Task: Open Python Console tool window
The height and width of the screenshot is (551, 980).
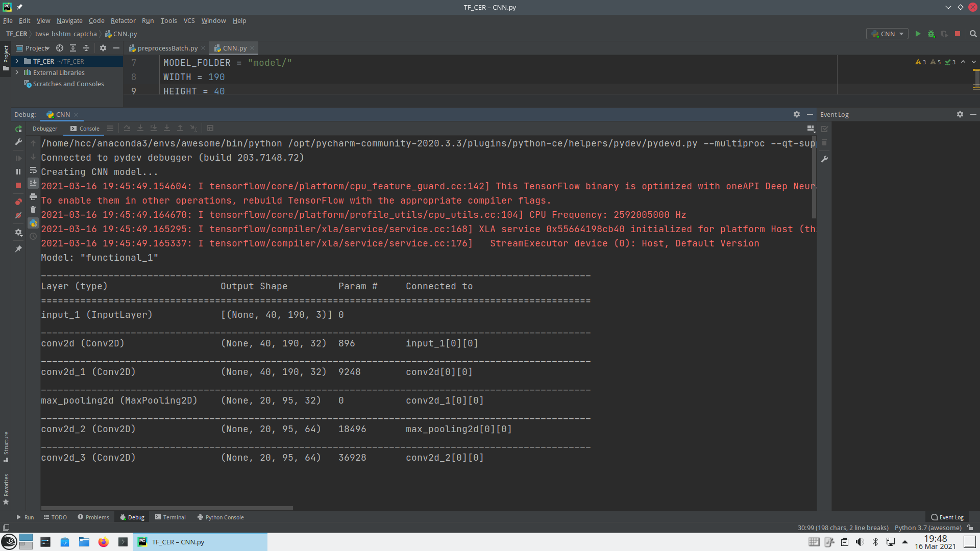Action: 220,517
